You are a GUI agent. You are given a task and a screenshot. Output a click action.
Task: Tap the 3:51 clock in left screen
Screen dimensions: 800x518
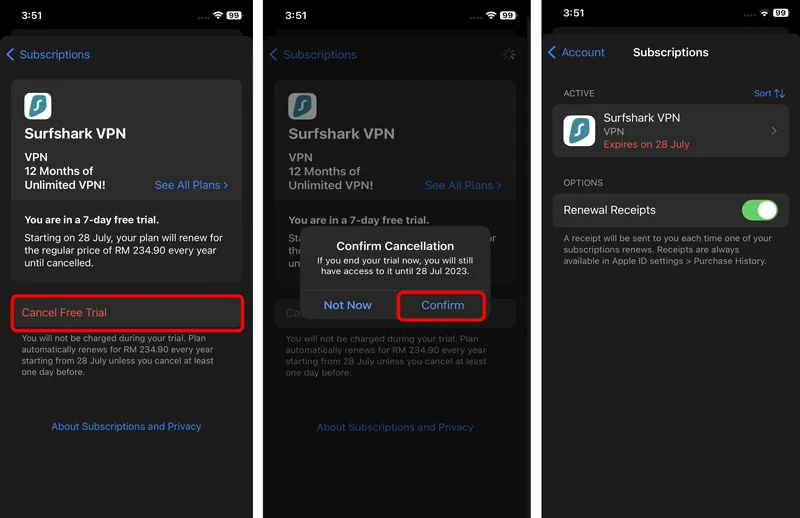pyautogui.click(x=32, y=15)
